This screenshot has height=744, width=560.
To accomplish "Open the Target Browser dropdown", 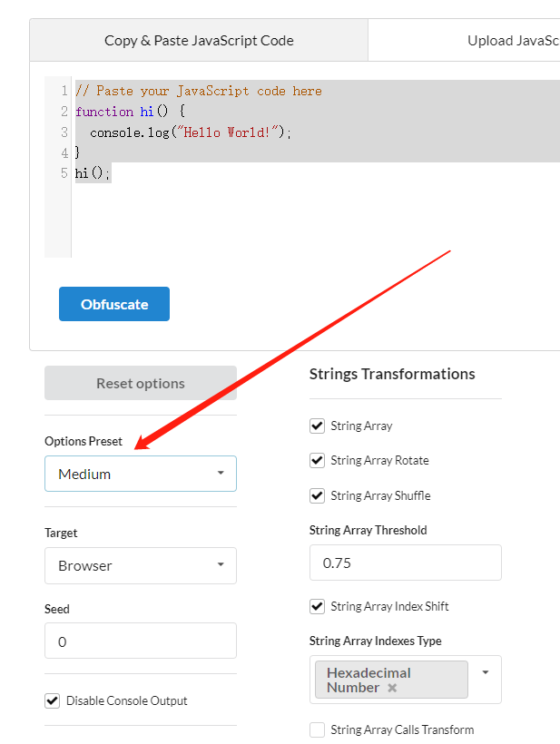I will click(x=141, y=565).
